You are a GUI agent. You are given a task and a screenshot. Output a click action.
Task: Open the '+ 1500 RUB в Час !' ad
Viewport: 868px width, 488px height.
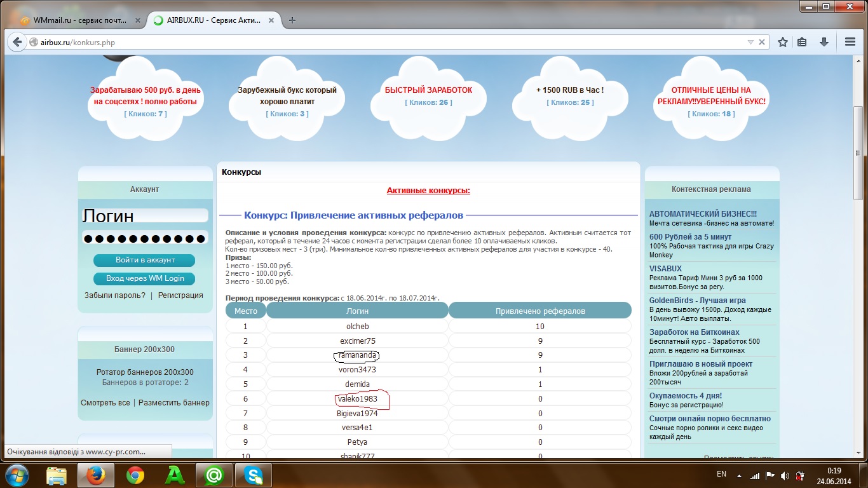tap(570, 90)
